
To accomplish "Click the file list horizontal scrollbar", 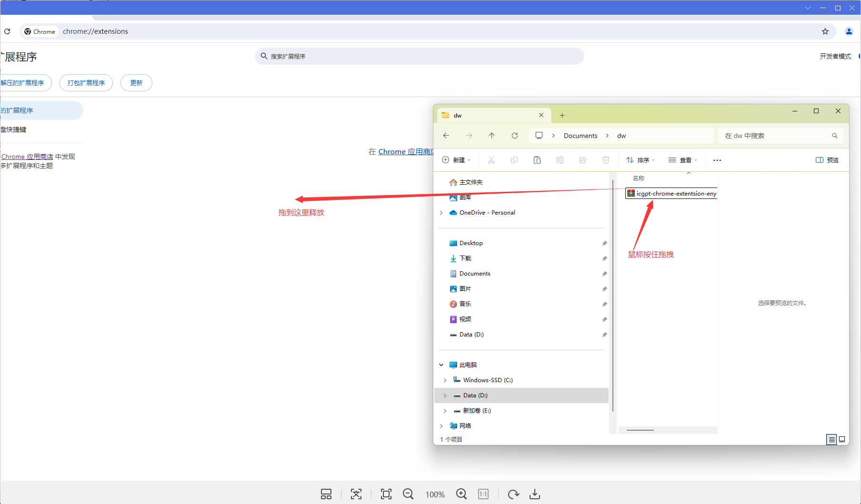I will pos(640,430).
